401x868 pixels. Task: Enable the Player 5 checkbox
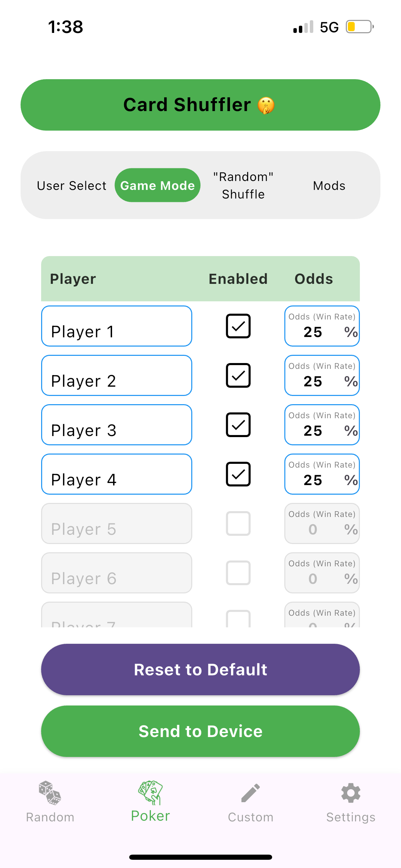click(x=238, y=523)
